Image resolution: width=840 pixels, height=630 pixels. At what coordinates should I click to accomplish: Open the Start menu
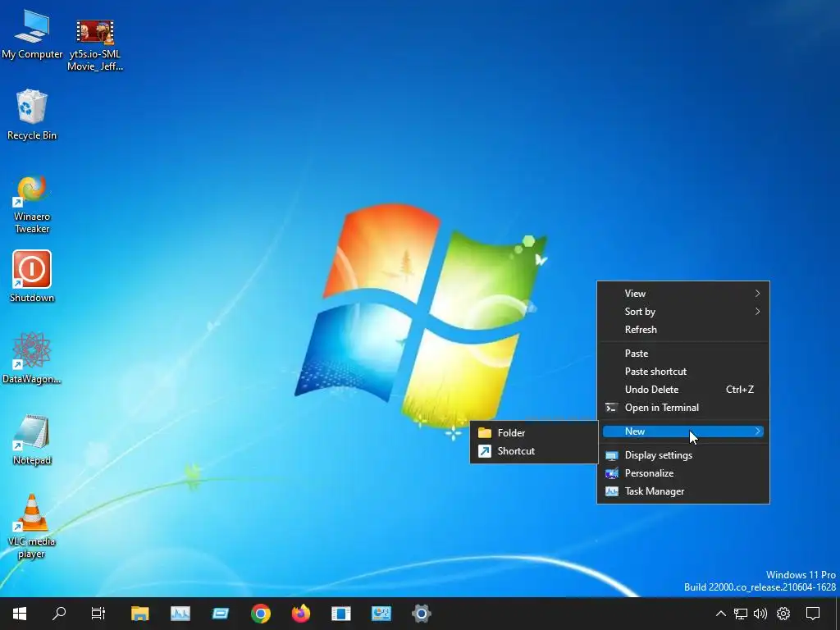click(20, 614)
